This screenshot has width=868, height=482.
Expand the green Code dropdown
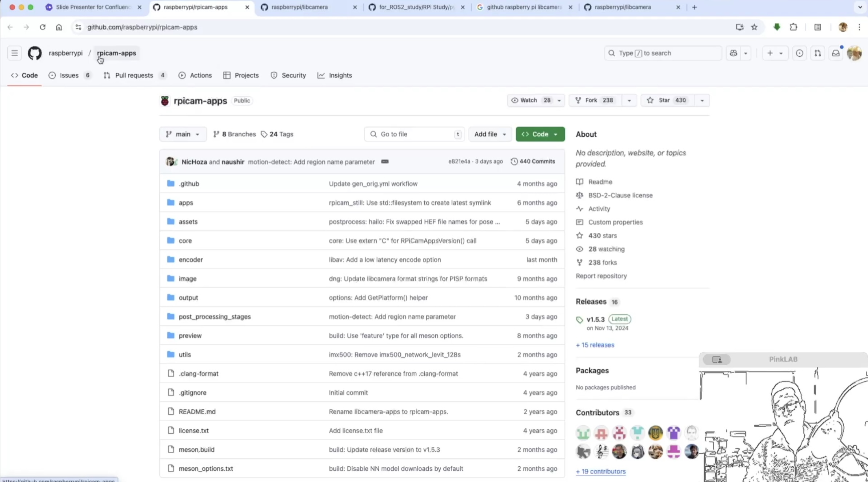click(x=540, y=134)
